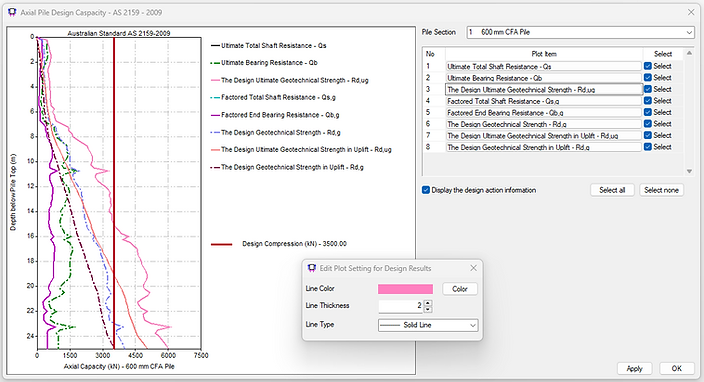Click legend entry Factored Total Shaft Resistance - Qs,g
The width and height of the screenshot is (704, 382).
[273, 97]
